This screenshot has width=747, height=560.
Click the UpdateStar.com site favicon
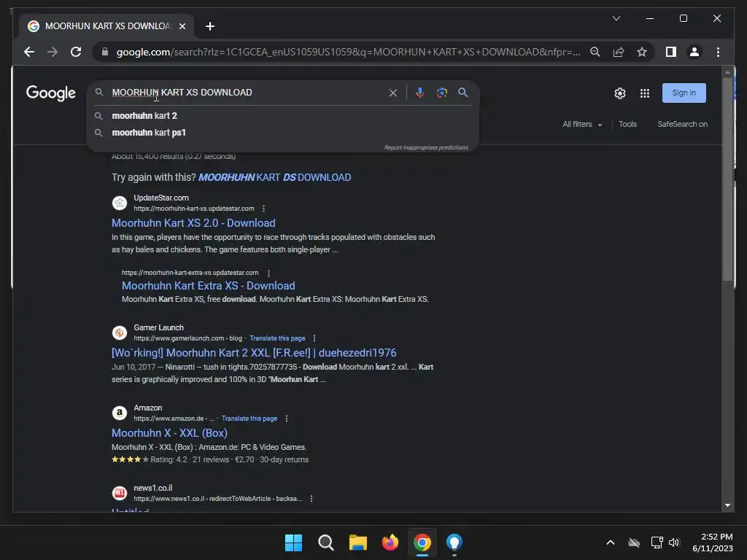[x=120, y=203]
